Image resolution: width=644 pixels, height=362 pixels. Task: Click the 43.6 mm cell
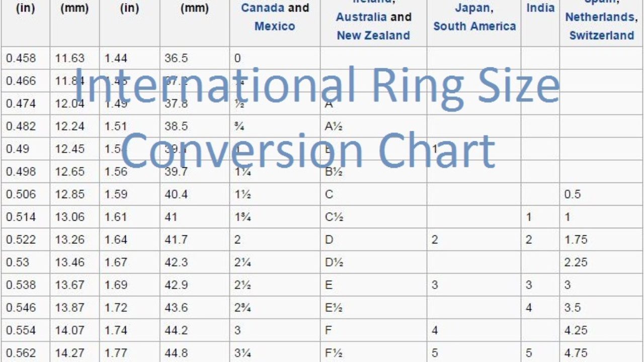coord(195,308)
